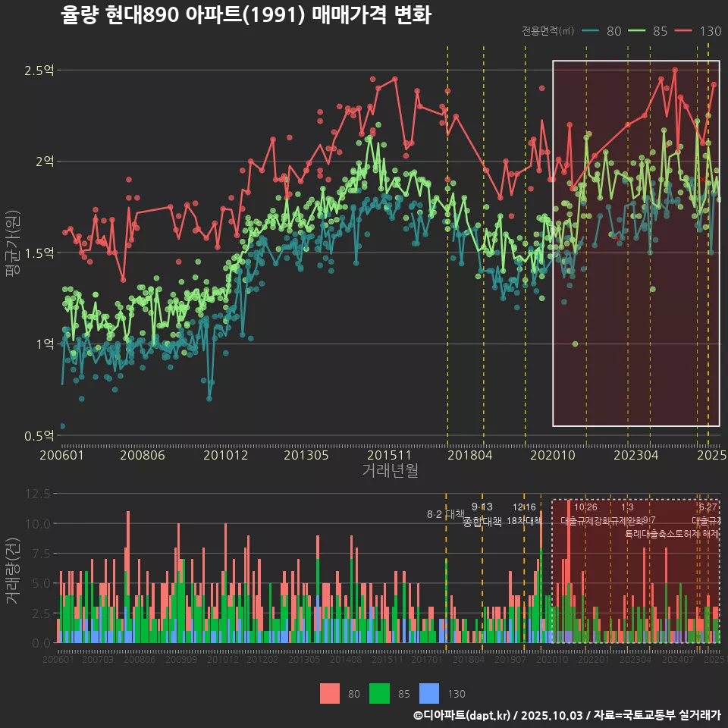
Task: Click the 평균가(원) y-axis title
Action: pos(12,247)
